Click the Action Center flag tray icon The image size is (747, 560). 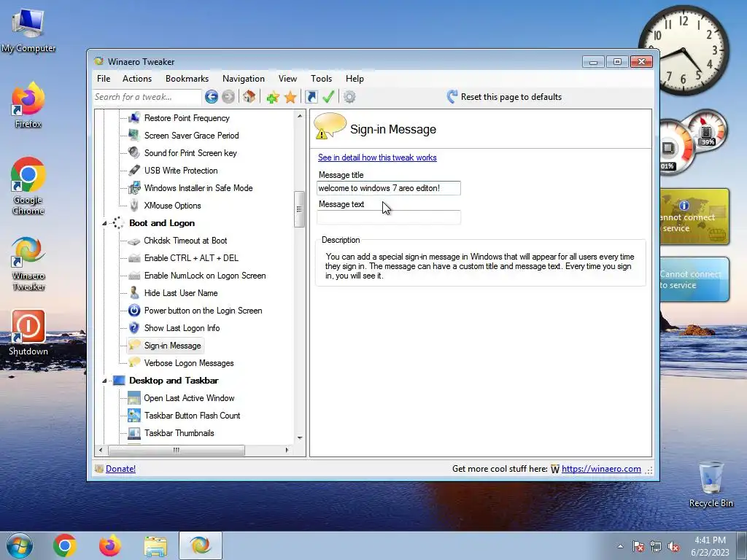[x=638, y=547]
